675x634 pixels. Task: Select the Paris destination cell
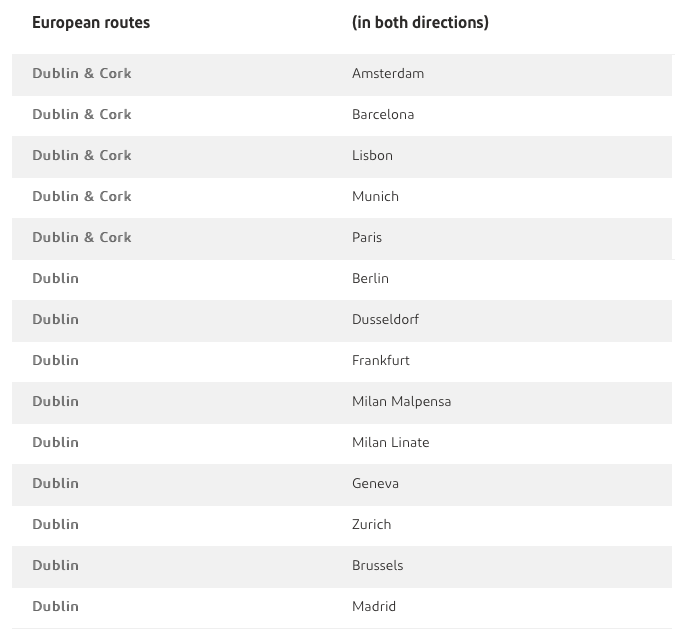tap(367, 238)
